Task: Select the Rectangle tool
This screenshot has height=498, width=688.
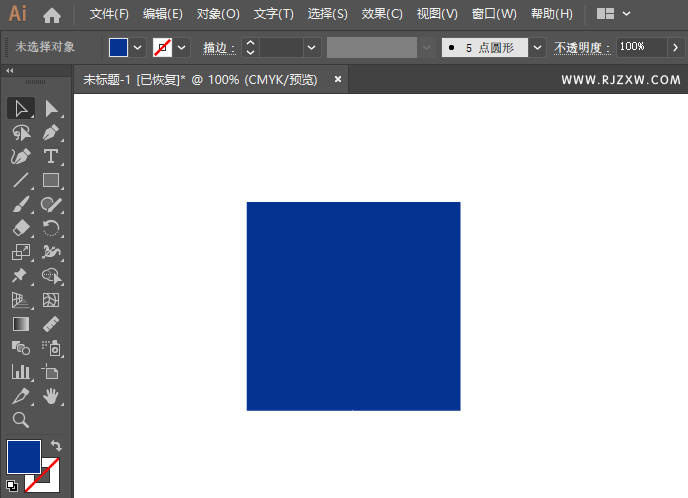Action: coord(51,181)
